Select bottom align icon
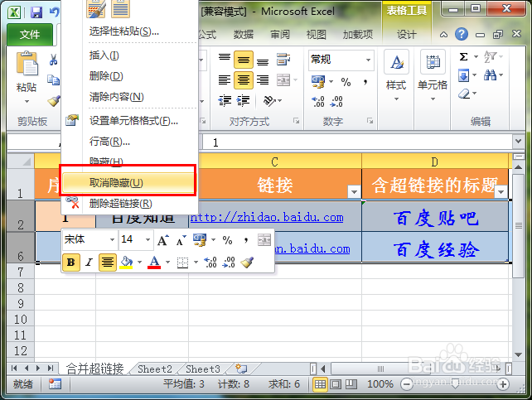532x400 pixels. [263, 60]
